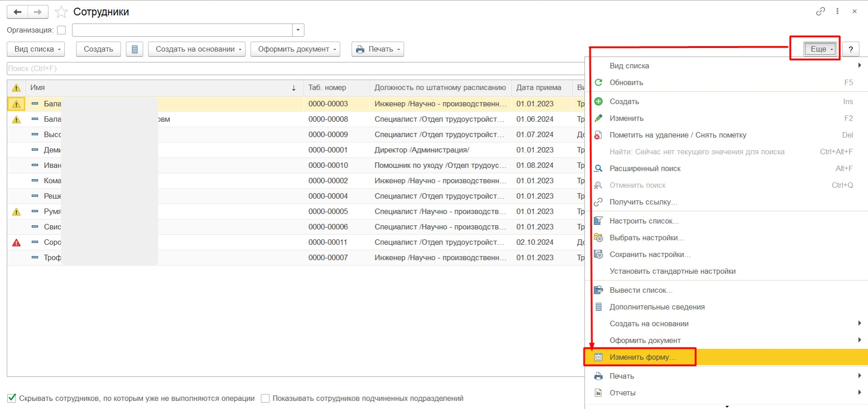Screen dimensions: 868x409
Task: Click green refresh icon next to Обновить
Action: (x=599, y=82)
